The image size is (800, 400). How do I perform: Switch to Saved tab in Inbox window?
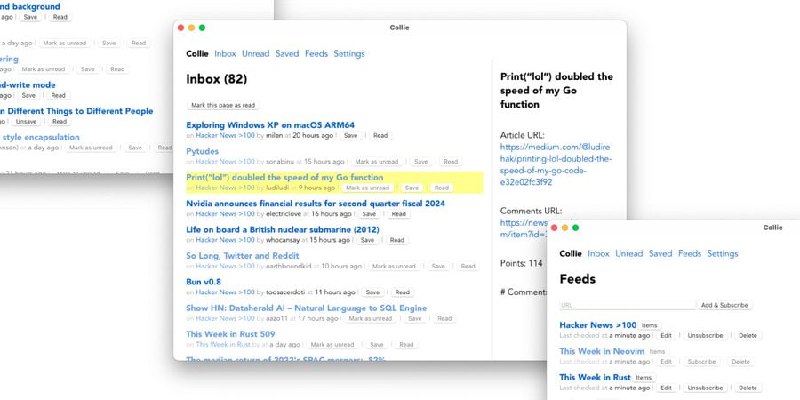[287, 54]
